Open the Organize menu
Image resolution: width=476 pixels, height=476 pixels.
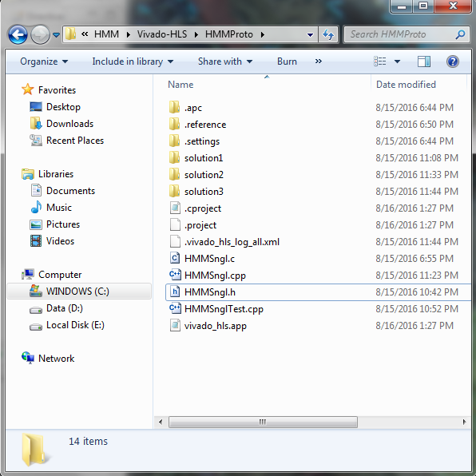(44, 61)
